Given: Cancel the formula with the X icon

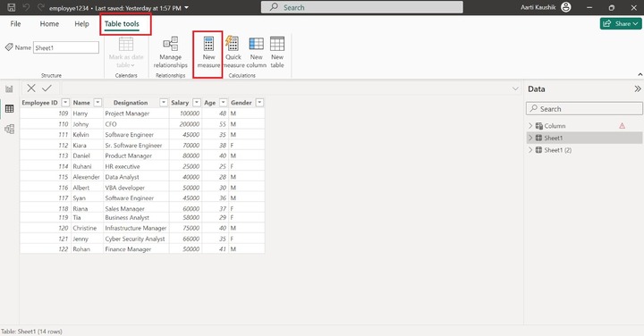Looking at the screenshot, I should click(31, 88).
